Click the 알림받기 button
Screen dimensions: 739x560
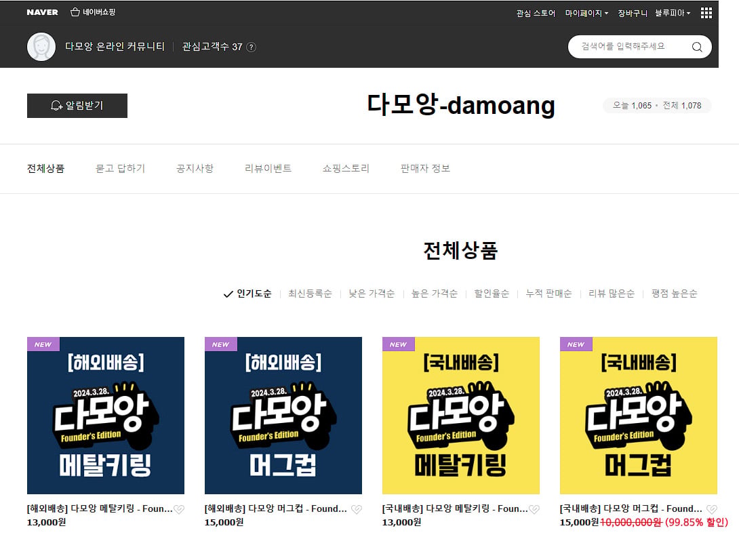(77, 106)
